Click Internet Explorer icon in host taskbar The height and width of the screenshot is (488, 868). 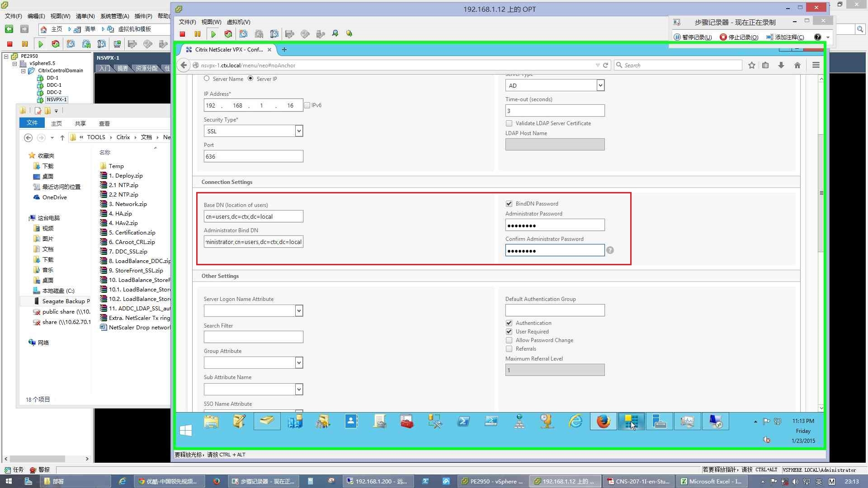[122, 481]
